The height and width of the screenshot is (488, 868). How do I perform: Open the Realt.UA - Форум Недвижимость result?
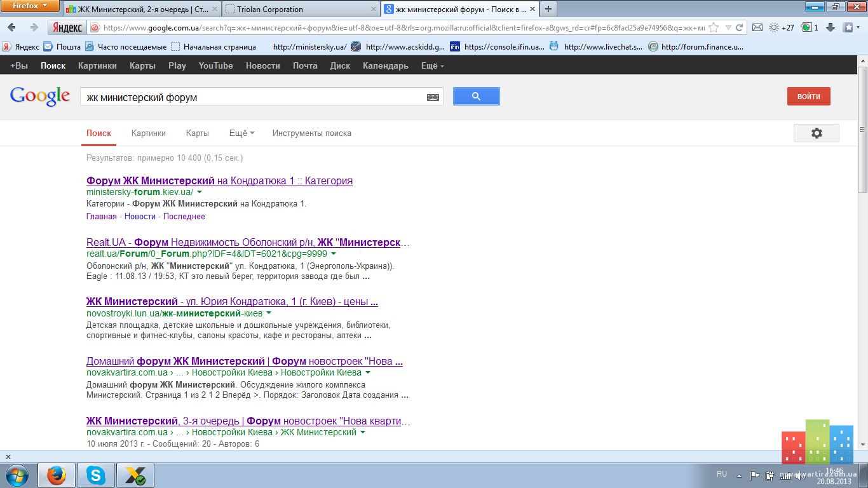pos(248,242)
